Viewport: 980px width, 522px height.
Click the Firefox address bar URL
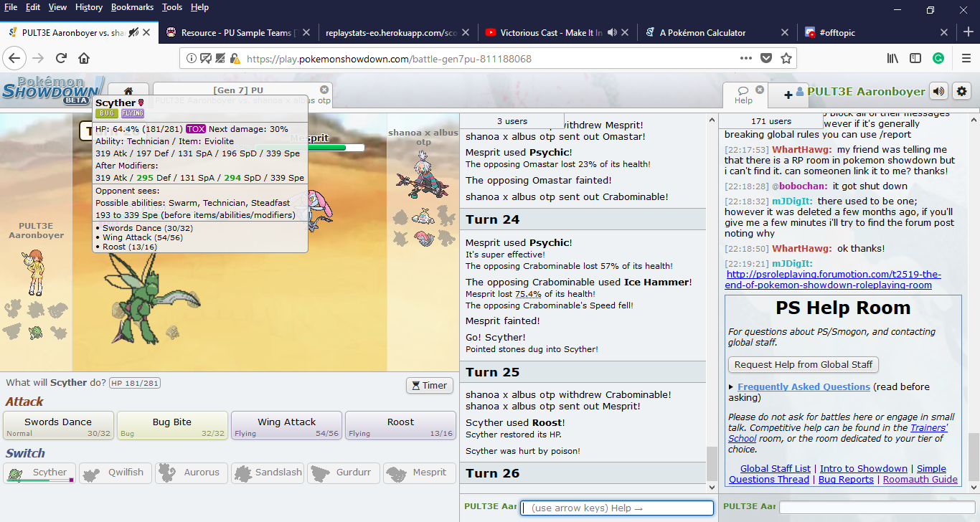pyautogui.click(x=389, y=59)
